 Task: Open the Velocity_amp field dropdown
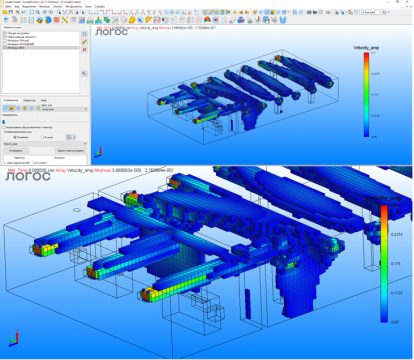pyautogui.click(x=45, y=144)
